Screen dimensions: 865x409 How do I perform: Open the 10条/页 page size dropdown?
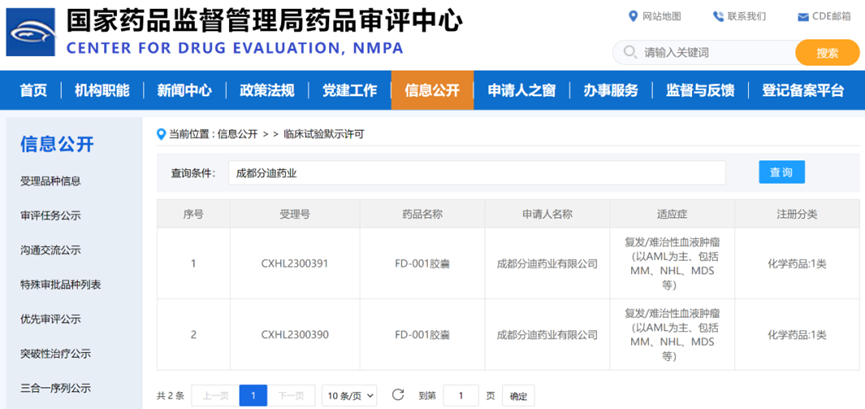click(x=350, y=395)
